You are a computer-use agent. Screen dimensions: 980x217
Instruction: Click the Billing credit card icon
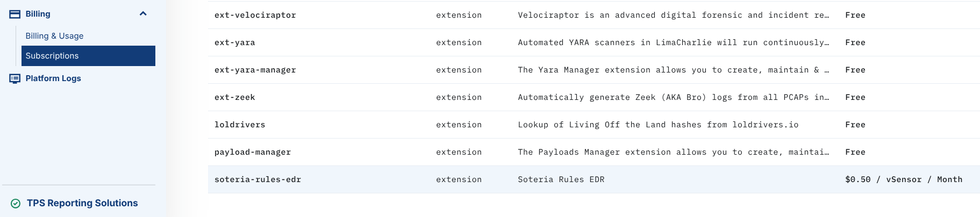pyautogui.click(x=15, y=14)
